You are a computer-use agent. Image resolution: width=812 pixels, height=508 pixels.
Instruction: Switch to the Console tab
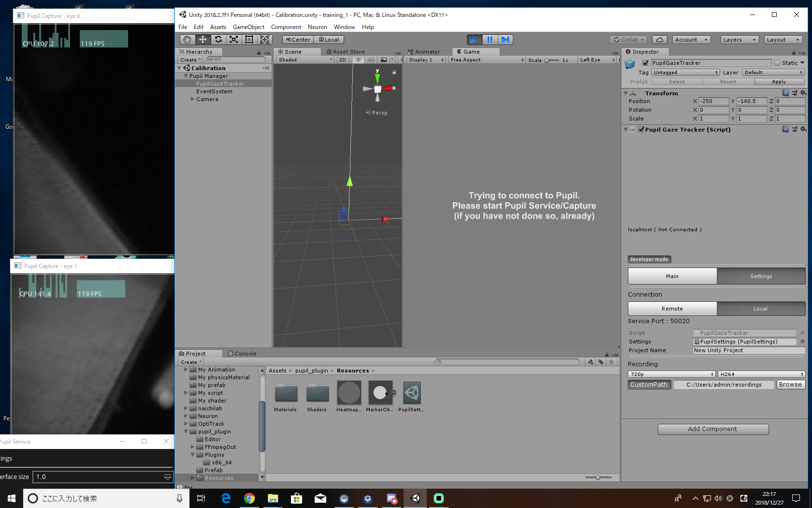pyautogui.click(x=242, y=354)
